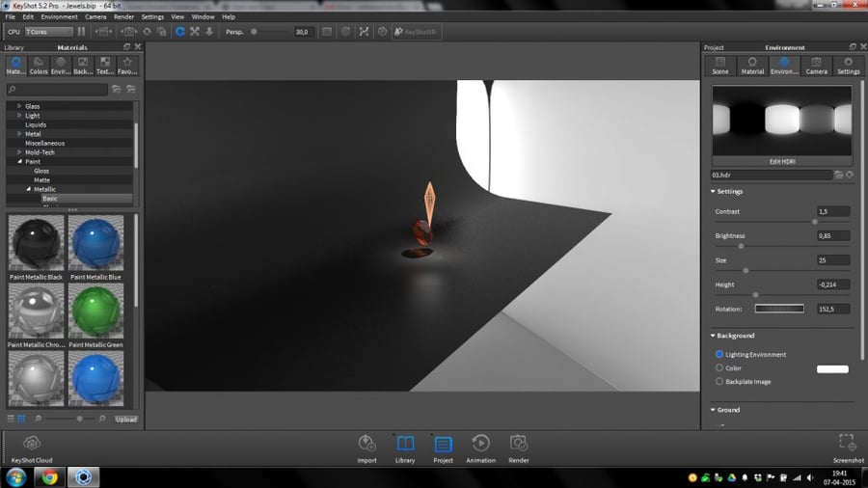Collapse the Paint material folder
The height and width of the screenshot is (488, 868).
click(19, 161)
